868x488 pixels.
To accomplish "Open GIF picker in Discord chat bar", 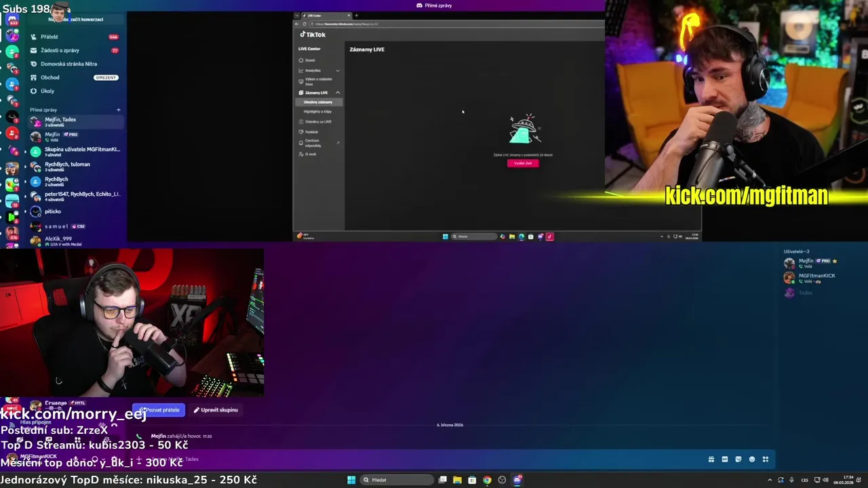I will tap(724, 459).
